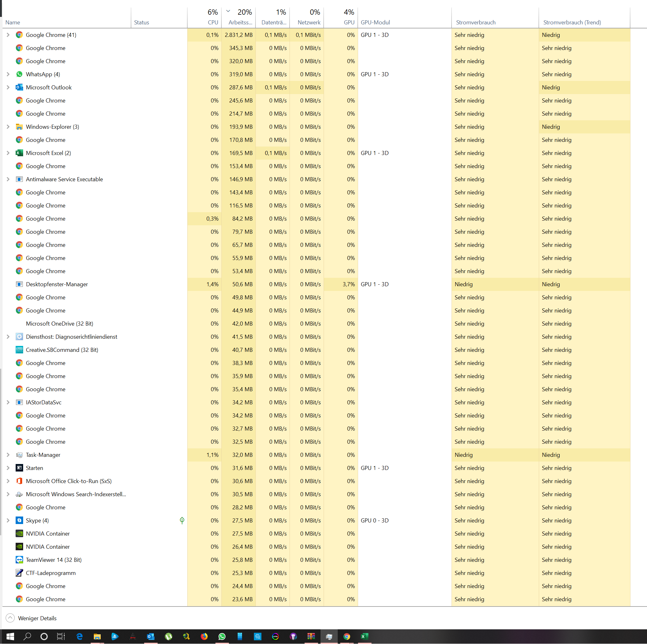Sort by the Netzwerk column header
The image size is (647, 644).
307,17
